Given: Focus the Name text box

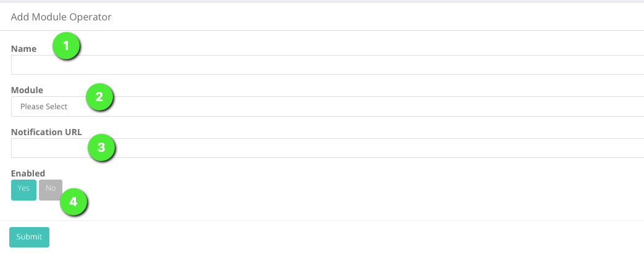Looking at the screenshot, I should (x=327, y=64).
